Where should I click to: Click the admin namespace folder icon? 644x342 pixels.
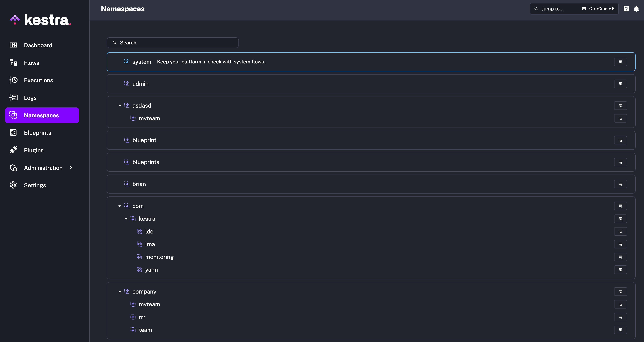(x=127, y=84)
